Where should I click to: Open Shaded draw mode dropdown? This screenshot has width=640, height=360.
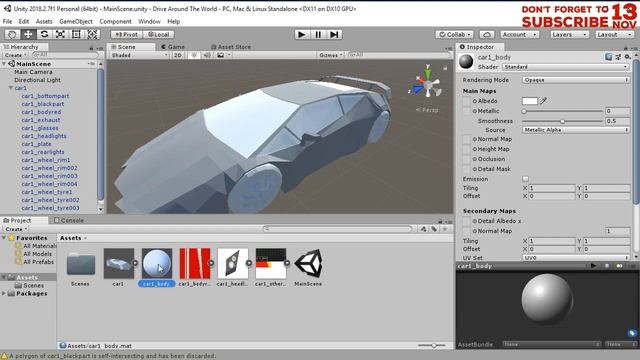pos(139,55)
